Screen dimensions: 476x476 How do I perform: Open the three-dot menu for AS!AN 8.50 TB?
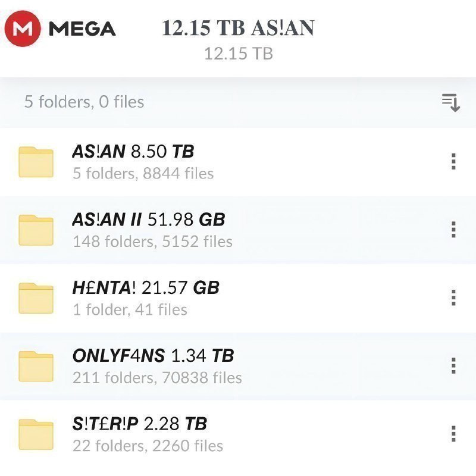[453, 161]
